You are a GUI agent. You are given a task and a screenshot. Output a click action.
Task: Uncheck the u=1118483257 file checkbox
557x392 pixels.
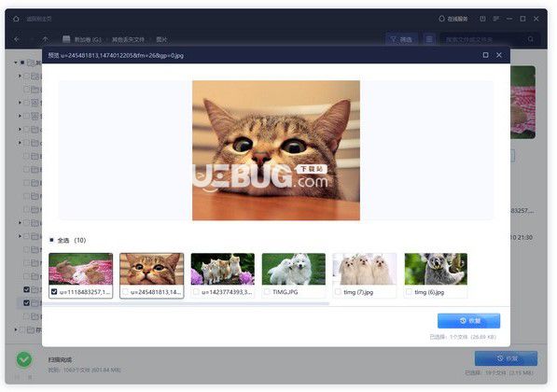pyautogui.click(x=54, y=292)
